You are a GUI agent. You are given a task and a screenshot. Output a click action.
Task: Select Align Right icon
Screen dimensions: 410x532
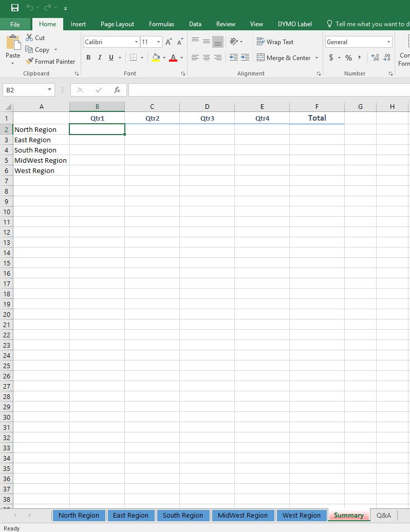pos(218,58)
